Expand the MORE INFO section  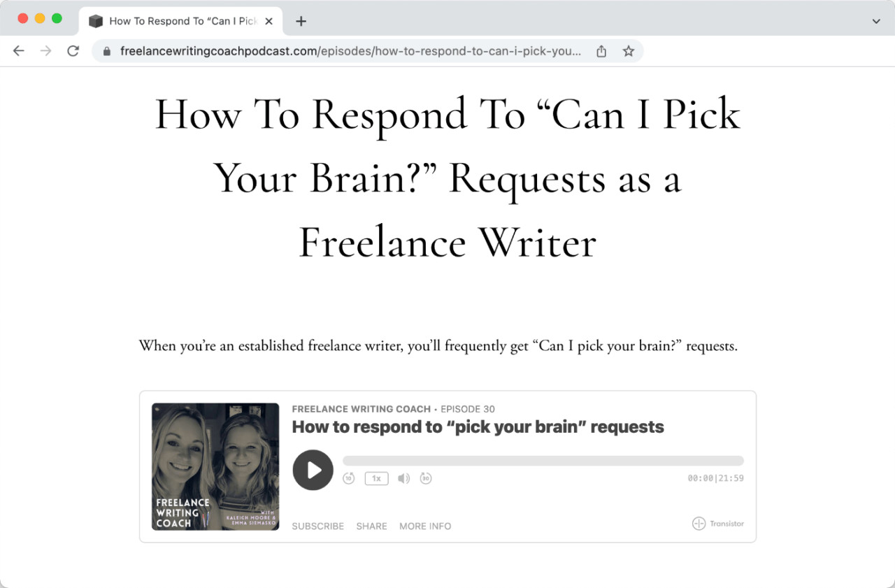[424, 526]
